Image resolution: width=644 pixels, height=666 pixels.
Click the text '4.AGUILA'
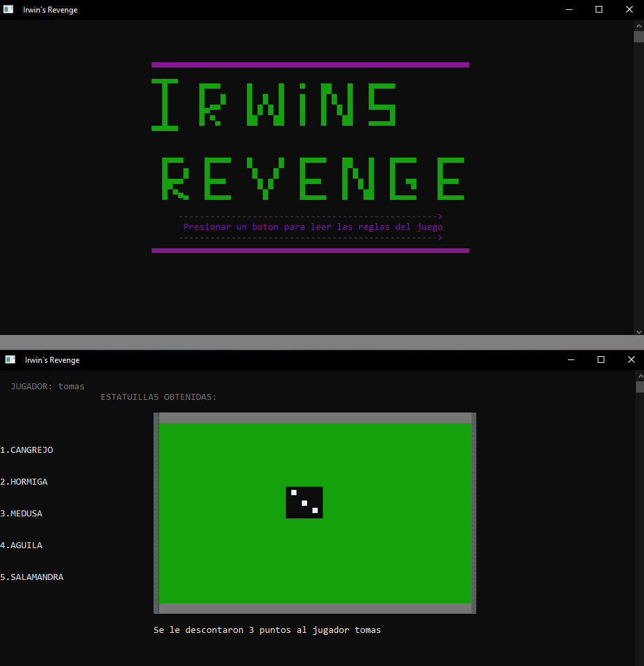(21, 546)
